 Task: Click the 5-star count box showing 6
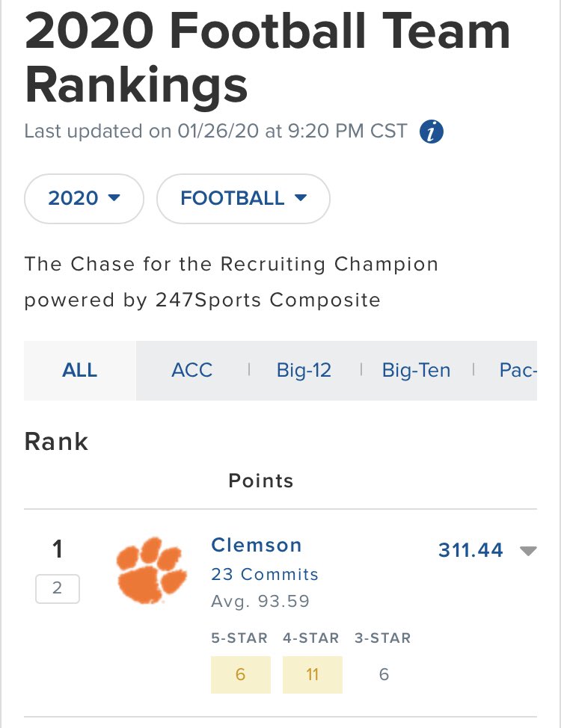(240, 674)
